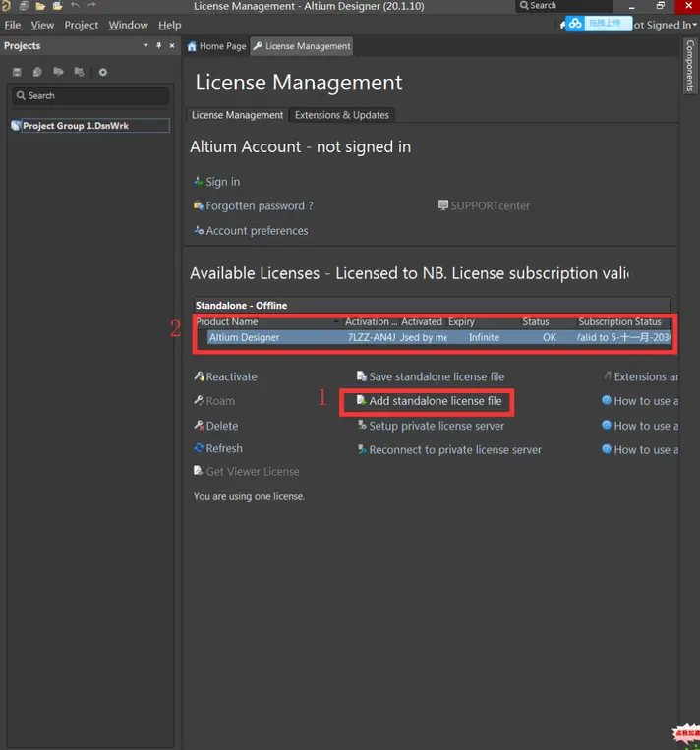The image size is (700, 750).
Task: Click Get Viewer License link
Action: click(247, 472)
